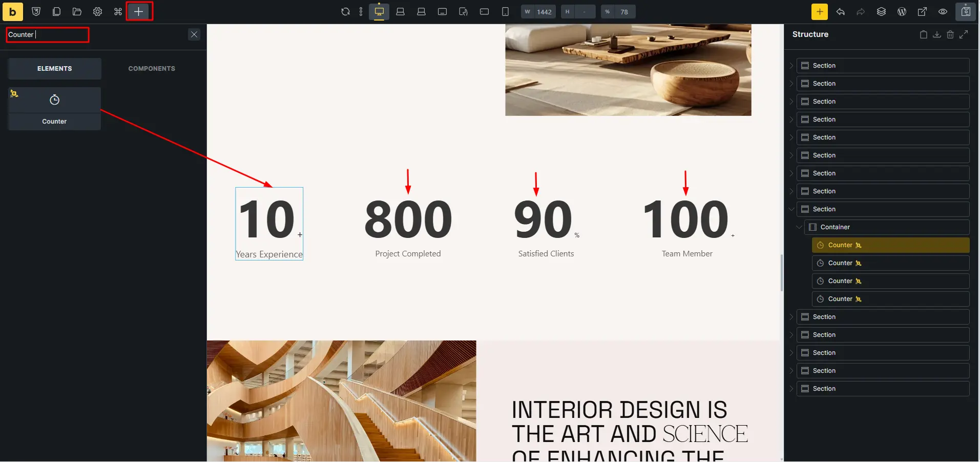Viewport: 980px width, 462px height.
Task: Open the WordPress dashboard icon
Action: (902, 11)
